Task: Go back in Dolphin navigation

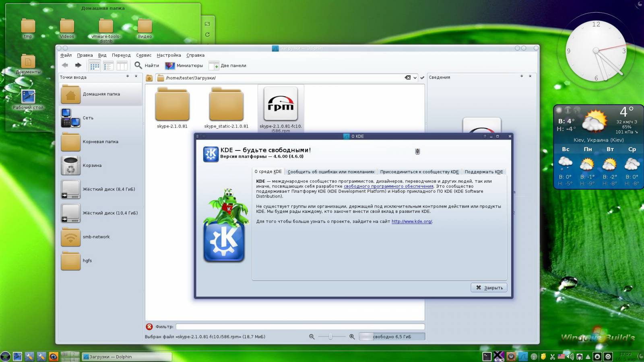Action: pyautogui.click(x=65, y=65)
